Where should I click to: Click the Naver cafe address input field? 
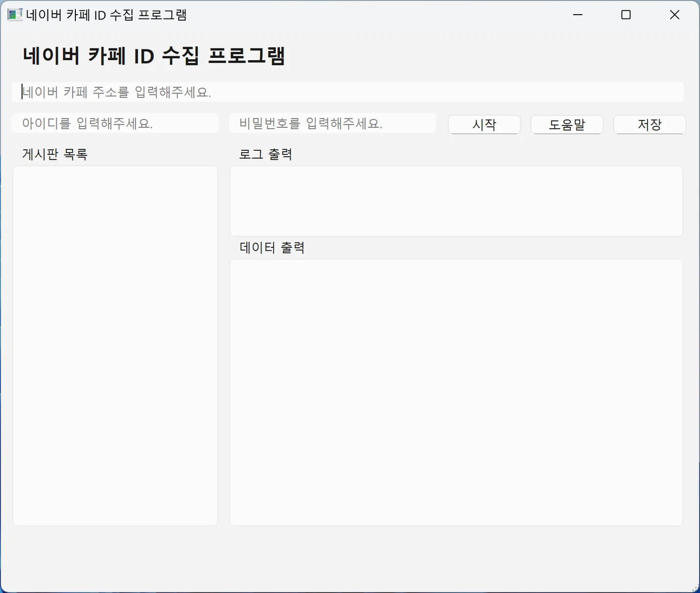pos(348,92)
